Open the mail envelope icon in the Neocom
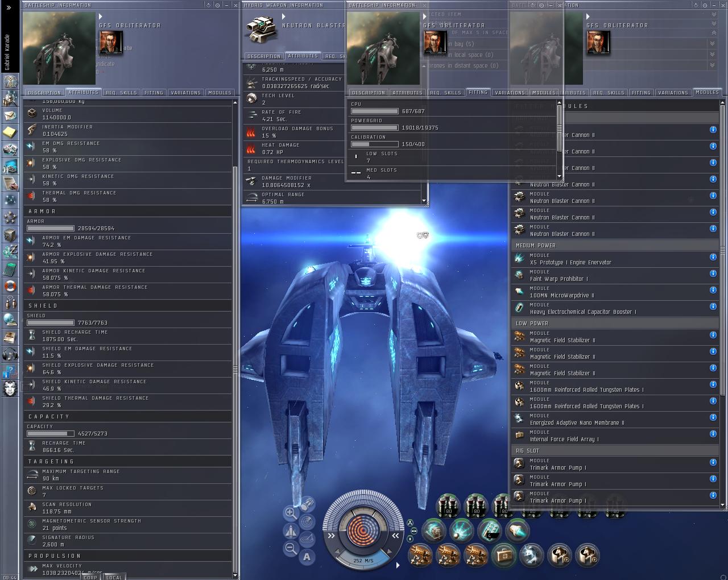The width and height of the screenshot is (728, 580). click(x=10, y=115)
